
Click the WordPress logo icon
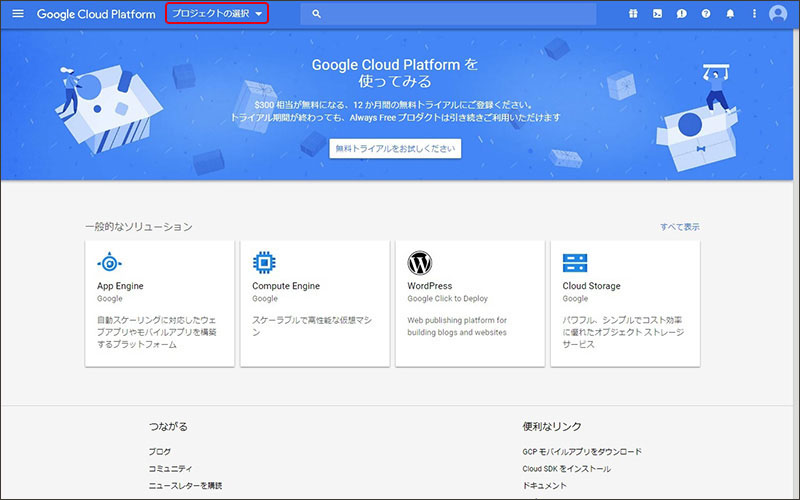click(x=419, y=263)
